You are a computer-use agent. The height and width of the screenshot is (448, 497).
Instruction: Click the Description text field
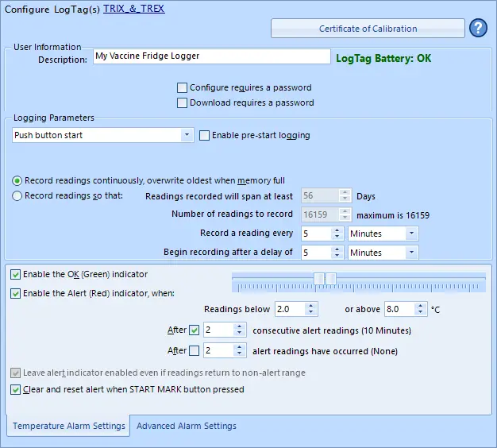pos(211,56)
